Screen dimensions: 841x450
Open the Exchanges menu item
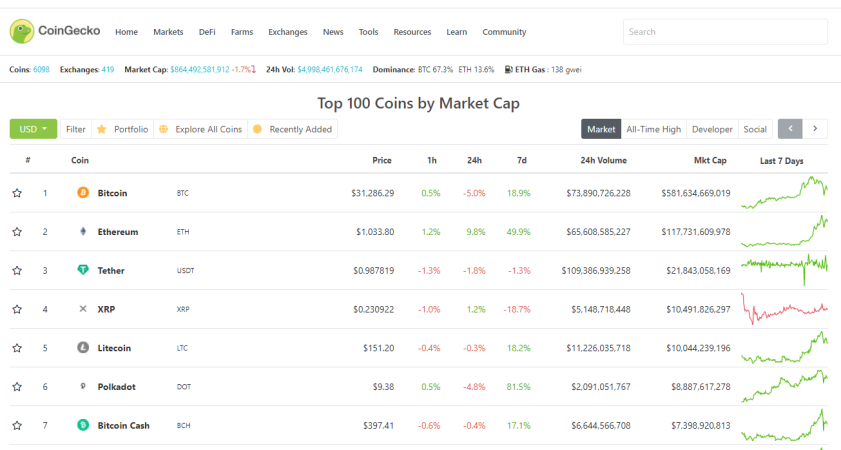pyautogui.click(x=287, y=32)
